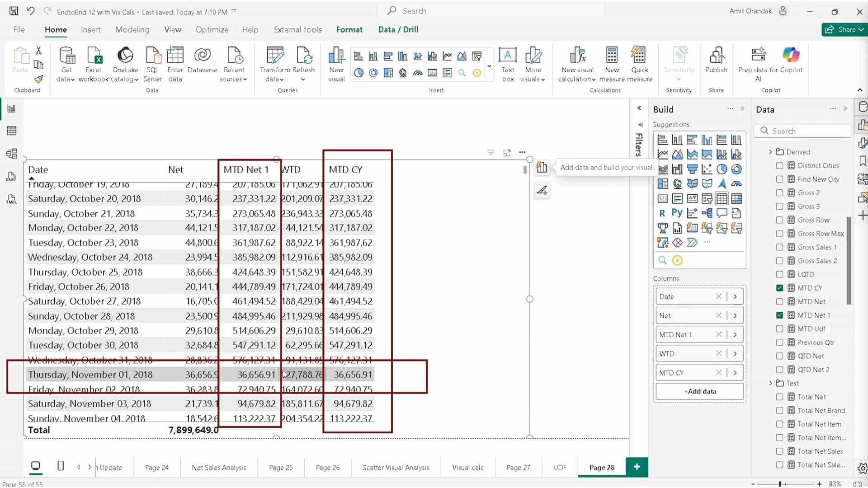The image size is (868, 488).
Task: Publish the report
Action: coord(716,63)
